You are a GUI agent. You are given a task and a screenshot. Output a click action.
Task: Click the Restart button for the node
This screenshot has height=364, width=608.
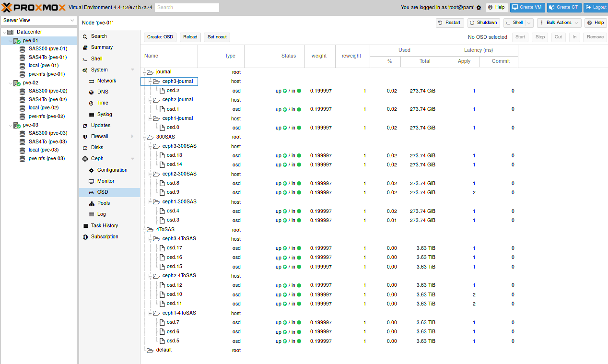[x=449, y=23]
